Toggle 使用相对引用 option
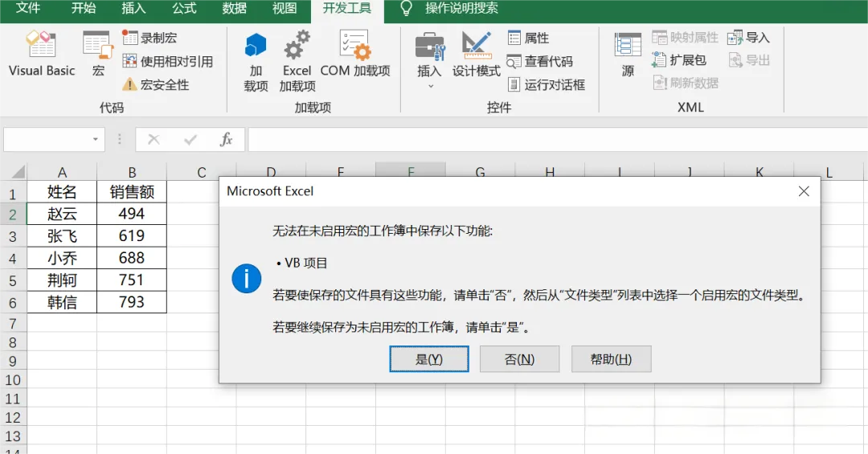 (168, 61)
